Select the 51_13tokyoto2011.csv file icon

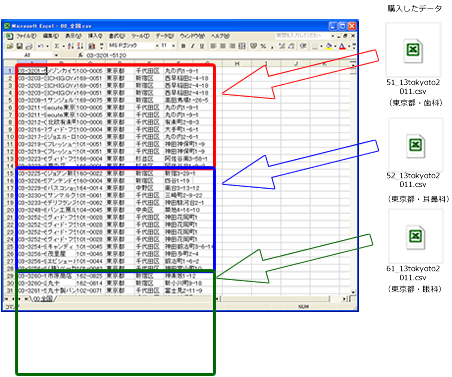click(413, 51)
